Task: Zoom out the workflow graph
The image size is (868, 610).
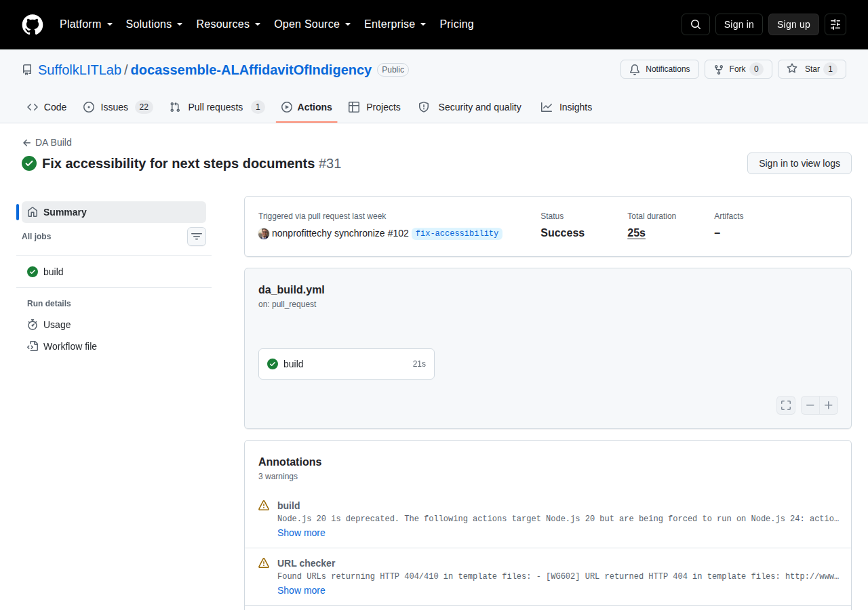Action: pyautogui.click(x=810, y=405)
